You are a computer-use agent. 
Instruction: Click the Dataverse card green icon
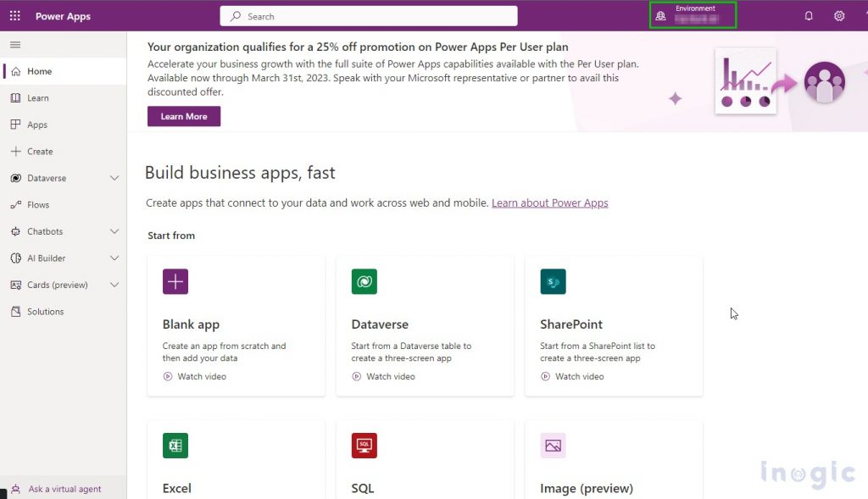(x=364, y=281)
